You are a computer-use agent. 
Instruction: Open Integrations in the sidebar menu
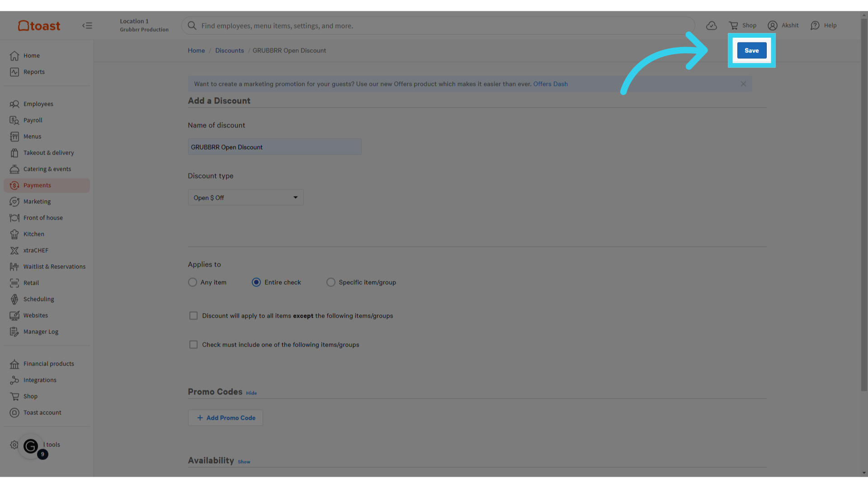(x=47, y=380)
